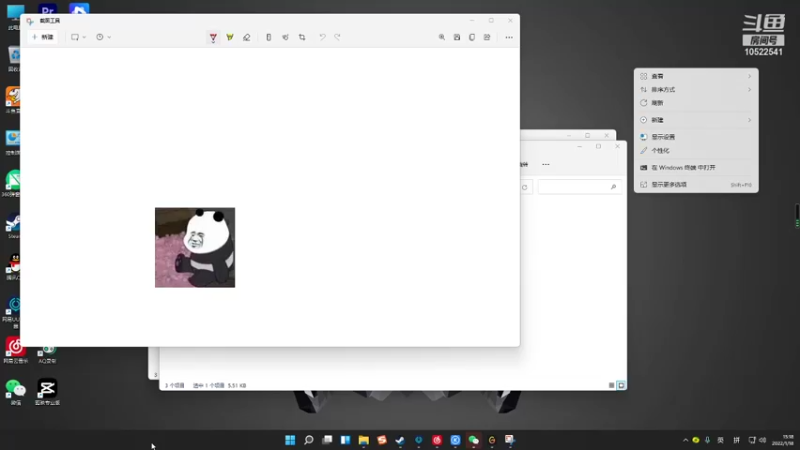The width and height of the screenshot is (800, 450).
Task: Open File Explorer from taskbar
Action: (x=363, y=440)
